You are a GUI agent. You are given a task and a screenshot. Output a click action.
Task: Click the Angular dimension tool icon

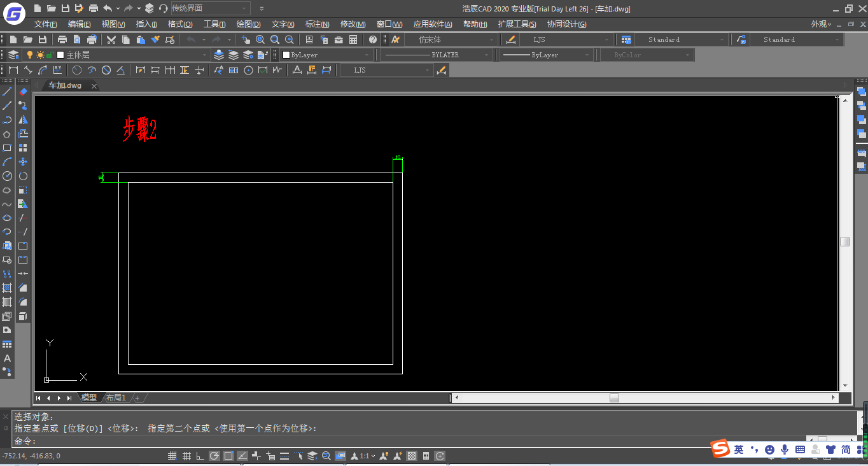(121, 70)
